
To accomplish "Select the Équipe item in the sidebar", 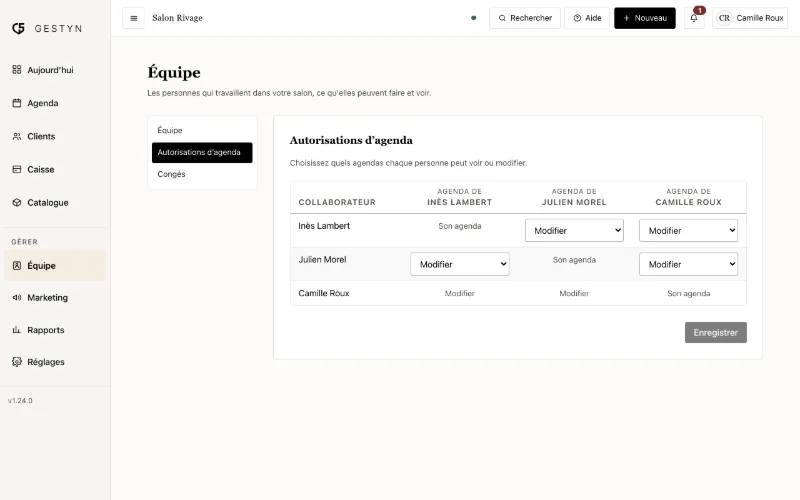I will (55, 265).
